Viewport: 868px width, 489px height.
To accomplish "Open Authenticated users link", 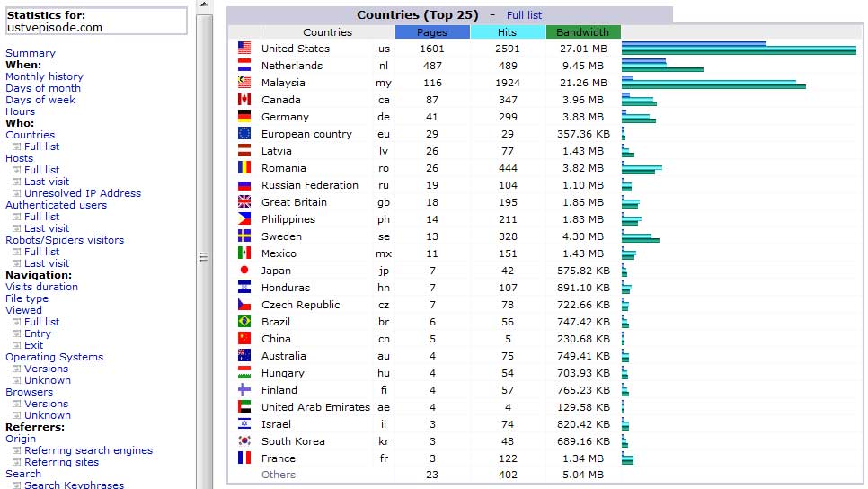I will pos(56,205).
